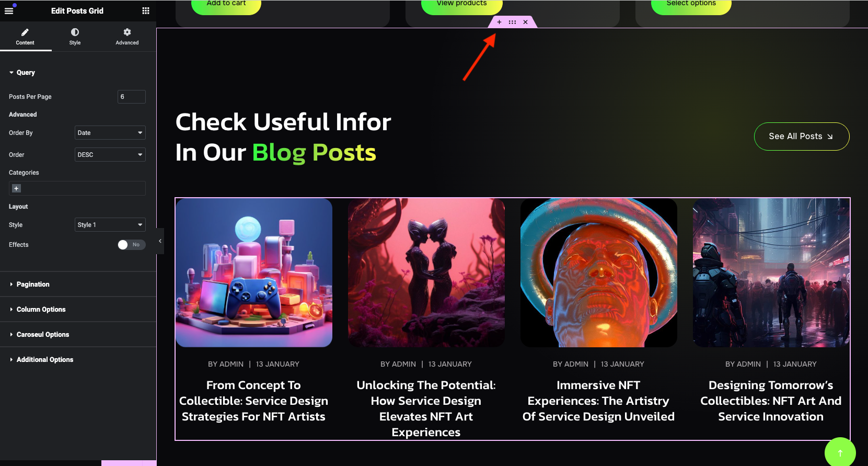Toggle the Effects switch
868x466 pixels.
(131, 245)
